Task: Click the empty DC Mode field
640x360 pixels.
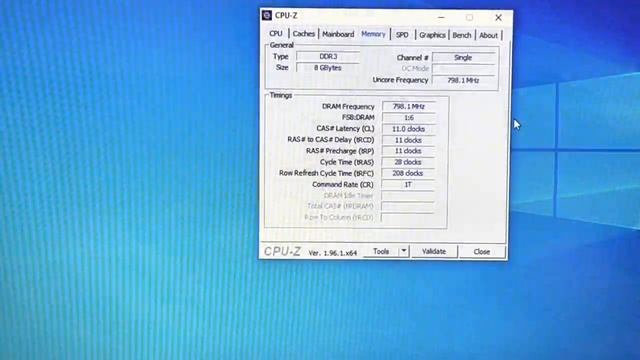Action: (463, 69)
